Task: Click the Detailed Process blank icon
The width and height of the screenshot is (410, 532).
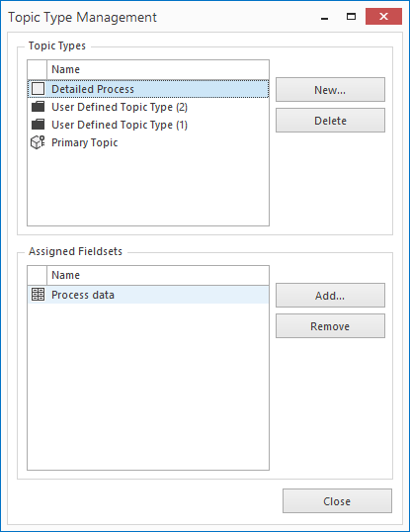Action: click(38, 89)
